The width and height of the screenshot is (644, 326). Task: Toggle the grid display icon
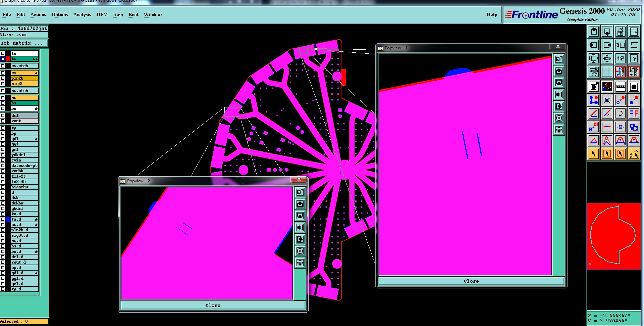(x=607, y=72)
